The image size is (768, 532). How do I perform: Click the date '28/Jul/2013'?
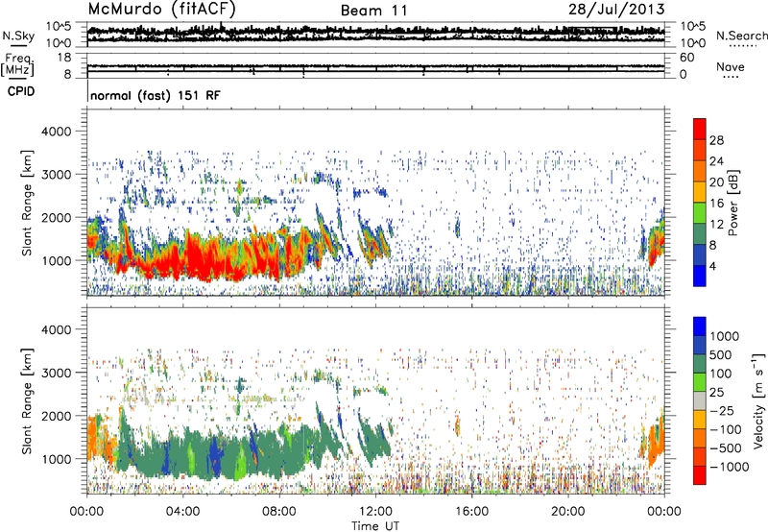pyautogui.click(x=616, y=10)
